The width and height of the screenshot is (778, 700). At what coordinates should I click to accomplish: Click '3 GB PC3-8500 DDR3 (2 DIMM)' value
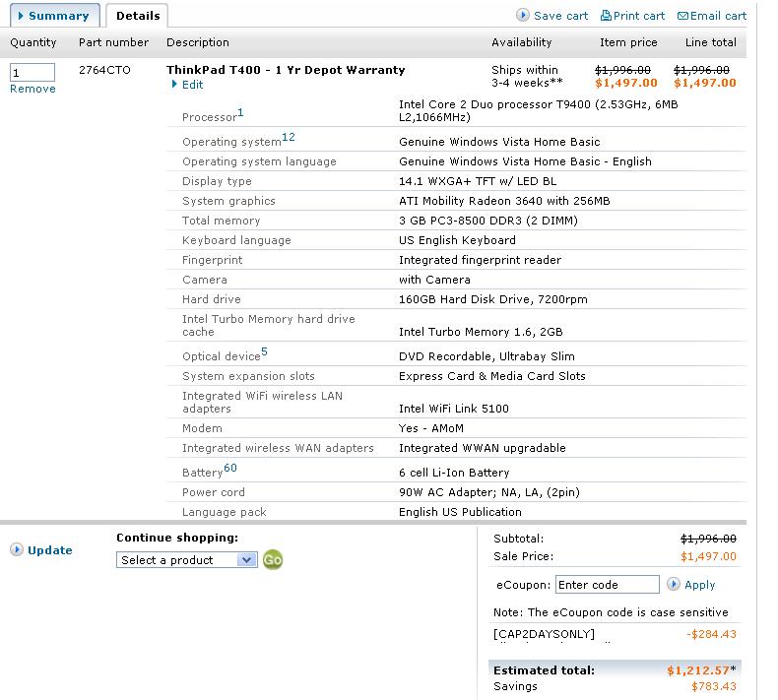pyautogui.click(x=488, y=221)
